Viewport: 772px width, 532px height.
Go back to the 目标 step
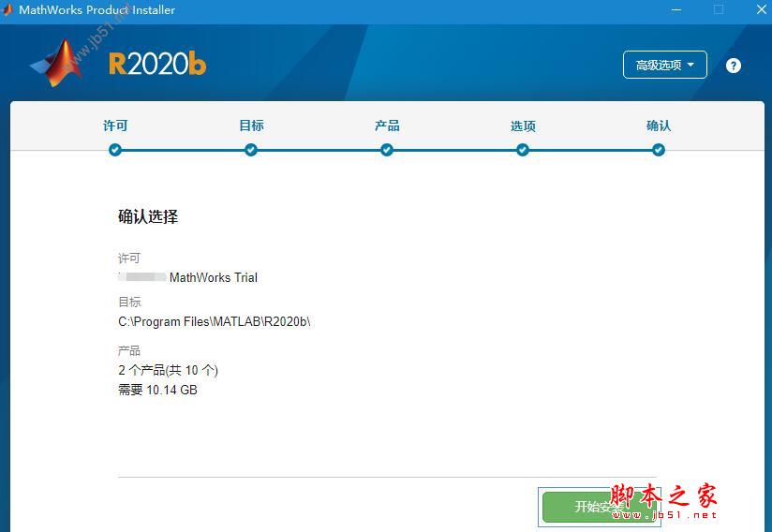pos(251,126)
